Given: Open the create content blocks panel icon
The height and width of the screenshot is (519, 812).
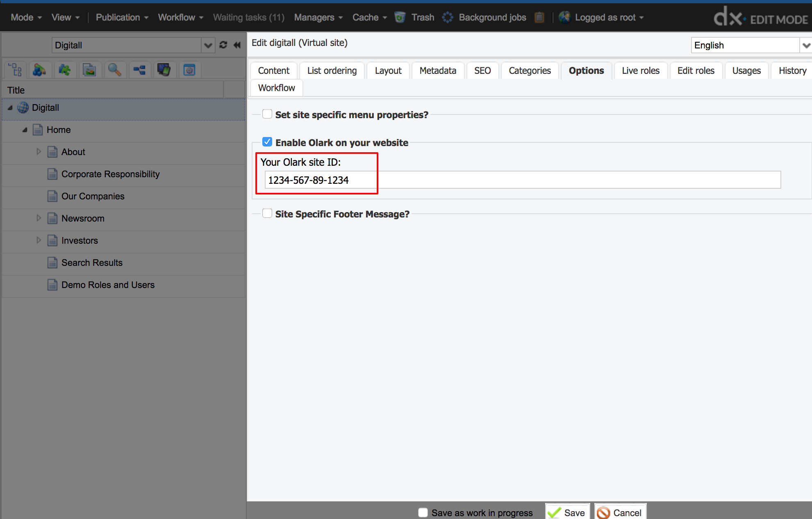Looking at the screenshot, I should (x=39, y=70).
